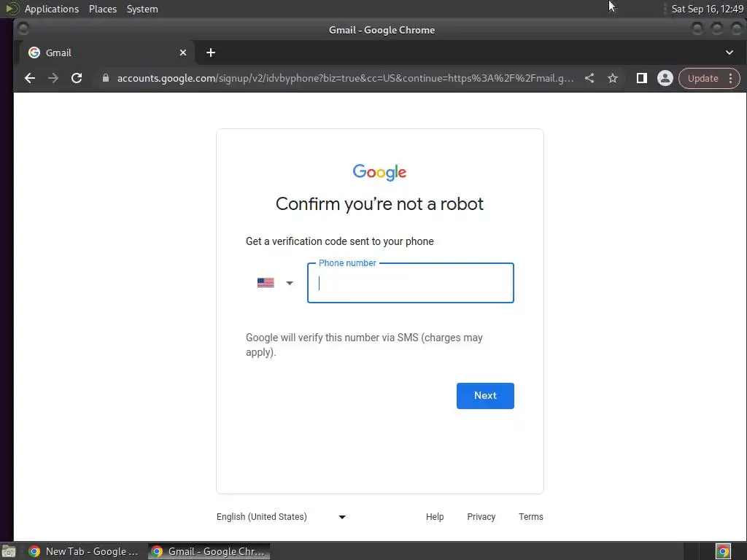
Task: Click the forward navigation arrow
Action: (53, 78)
